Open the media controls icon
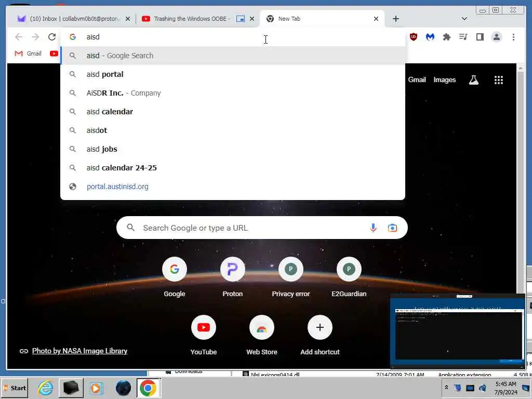The image size is (532, 399). pyautogui.click(x=463, y=37)
